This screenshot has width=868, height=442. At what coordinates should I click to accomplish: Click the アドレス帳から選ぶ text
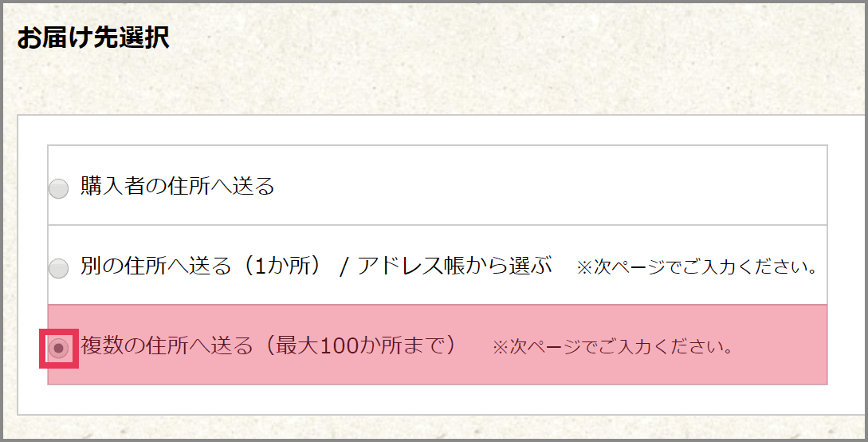click(x=454, y=266)
